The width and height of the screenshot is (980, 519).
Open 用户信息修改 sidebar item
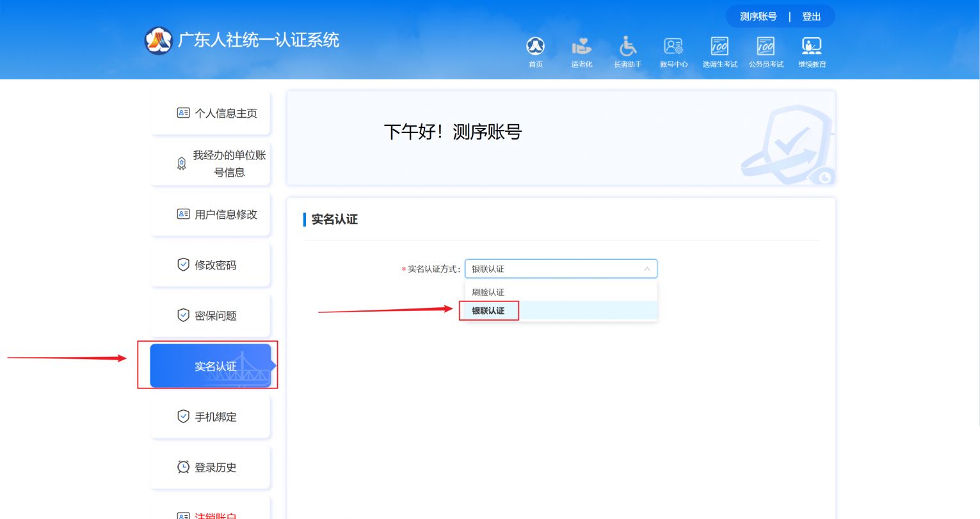[217, 214]
